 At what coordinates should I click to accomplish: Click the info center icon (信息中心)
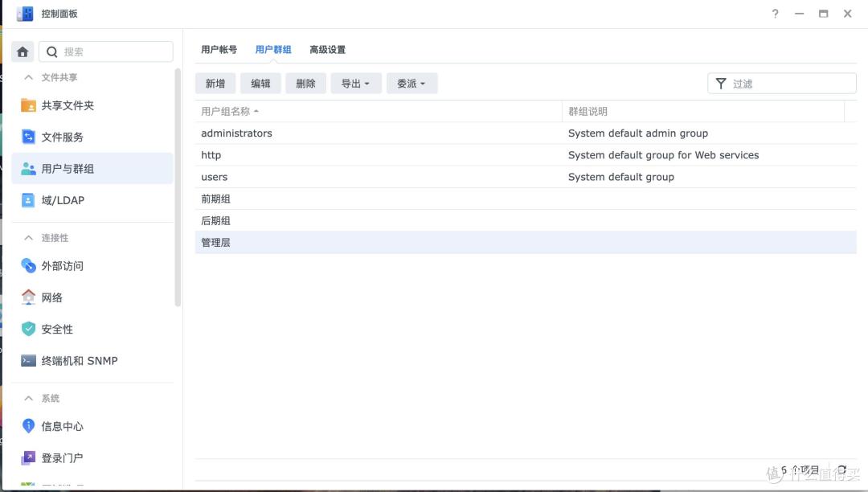[x=28, y=425]
